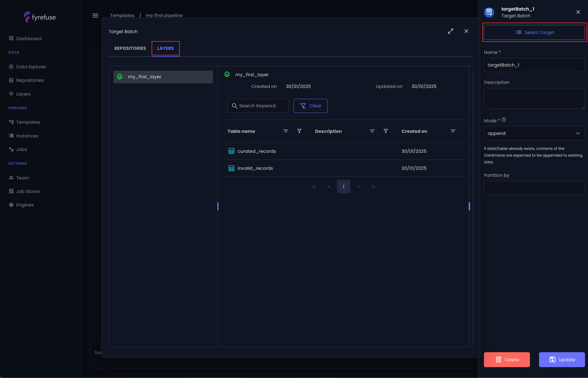Expand Target Batch dialog to fullscreen

(450, 31)
